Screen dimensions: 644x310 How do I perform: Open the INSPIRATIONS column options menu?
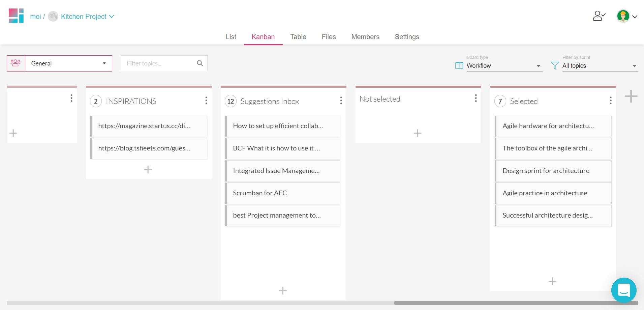pos(206,101)
